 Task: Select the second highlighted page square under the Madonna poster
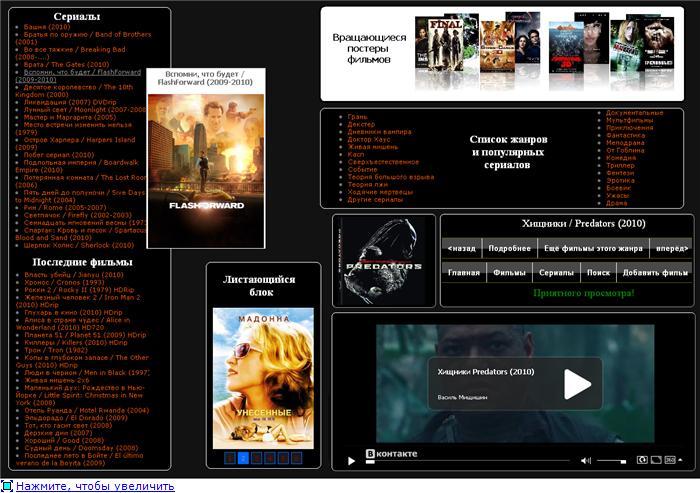(x=243, y=458)
